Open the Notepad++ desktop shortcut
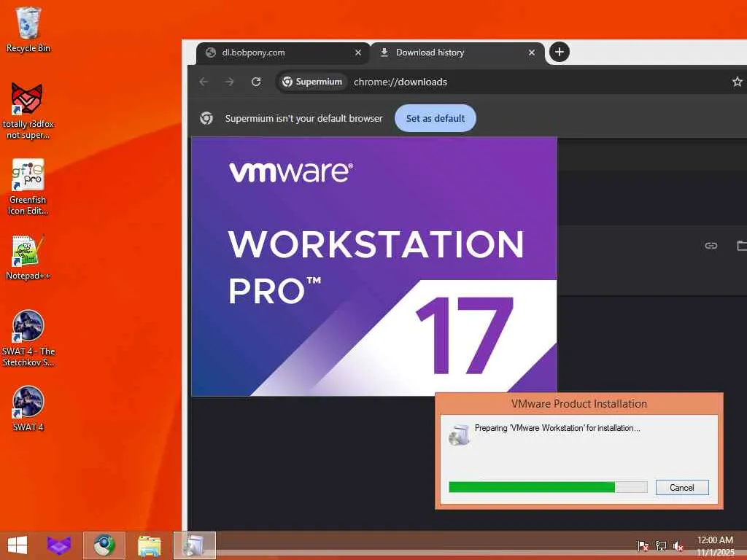The width and height of the screenshot is (747, 560). (x=28, y=257)
